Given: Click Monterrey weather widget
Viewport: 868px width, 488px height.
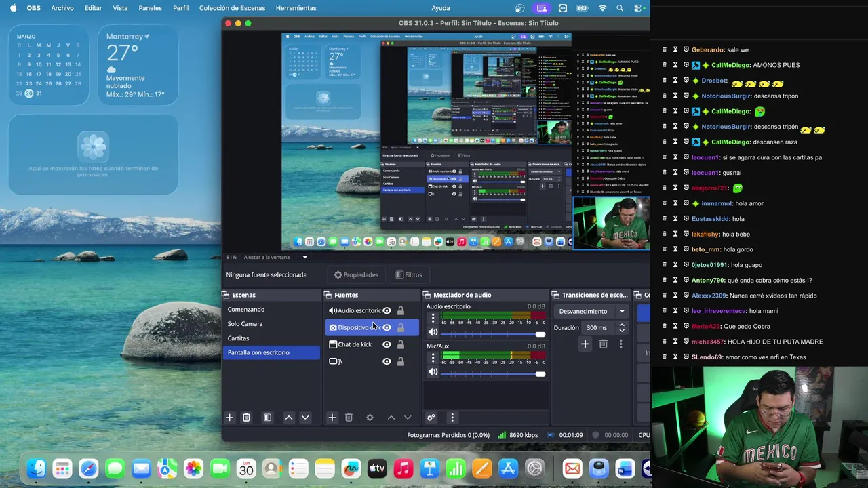Looking at the screenshot, I should [x=138, y=65].
